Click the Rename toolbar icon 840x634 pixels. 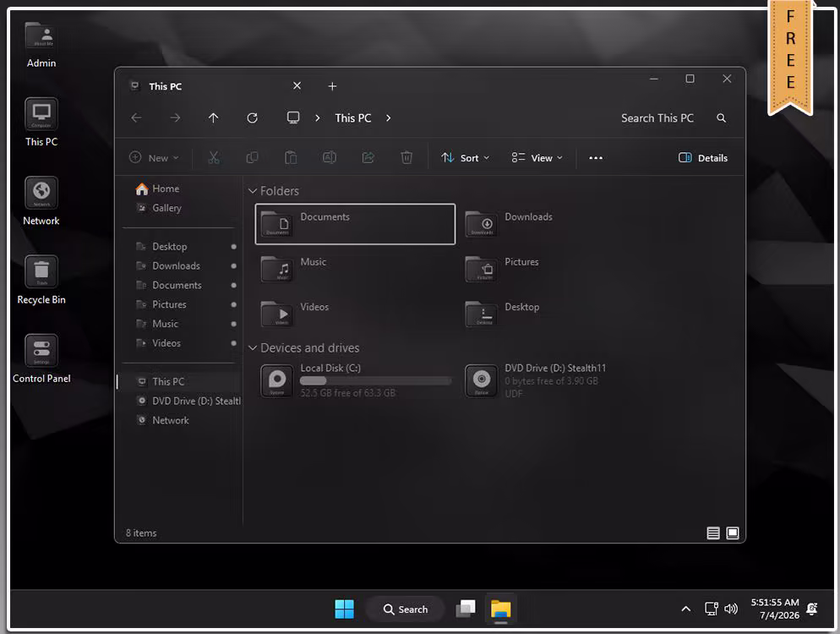pyautogui.click(x=329, y=157)
